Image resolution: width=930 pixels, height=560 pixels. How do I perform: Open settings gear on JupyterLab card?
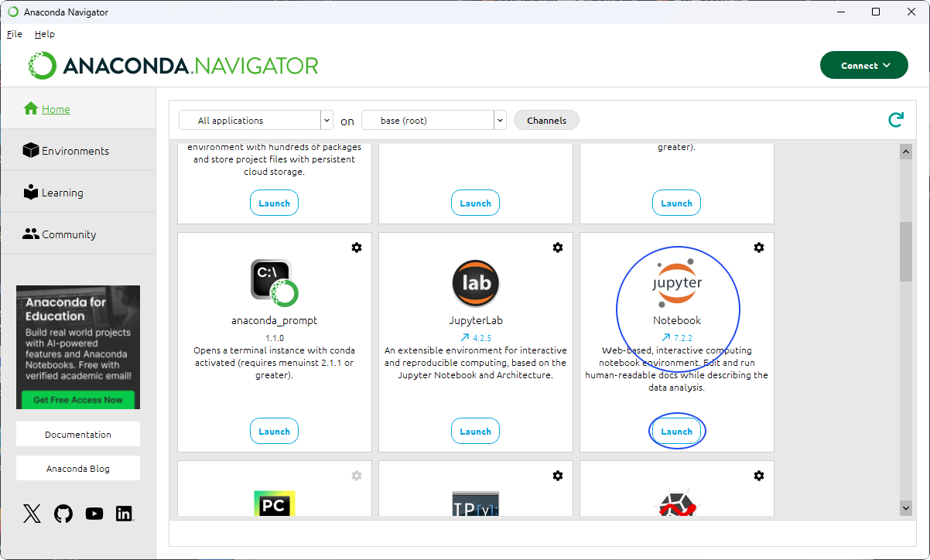(558, 248)
